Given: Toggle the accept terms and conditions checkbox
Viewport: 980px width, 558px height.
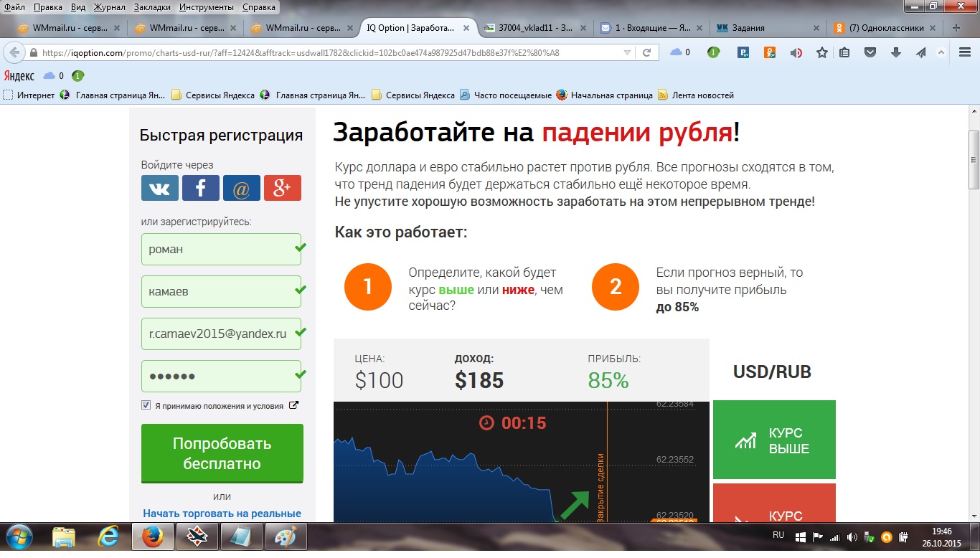Looking at the screenshot, I should click(x=146, y=405).
